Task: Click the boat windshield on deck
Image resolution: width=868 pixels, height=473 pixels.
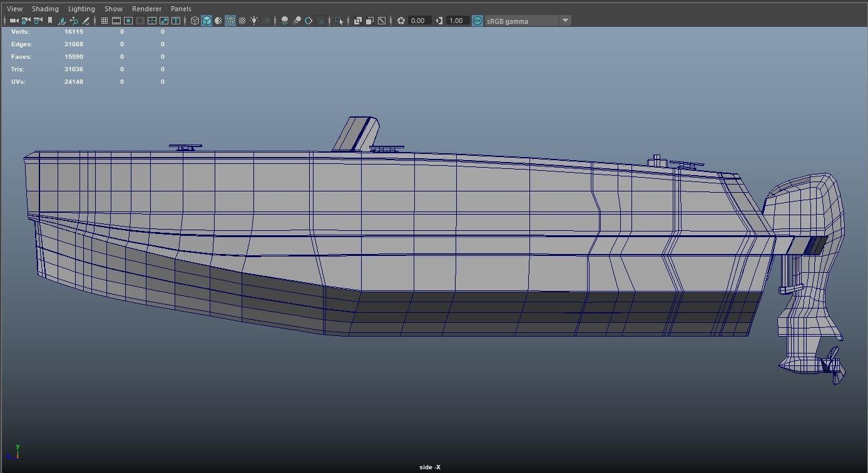Action: [x=355, y=134]
